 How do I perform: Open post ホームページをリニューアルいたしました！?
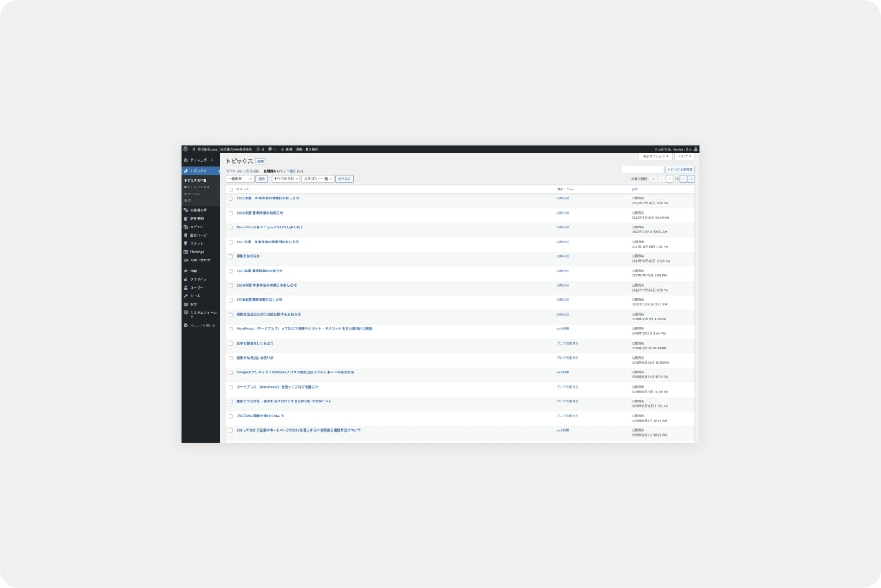coord(270,227)
